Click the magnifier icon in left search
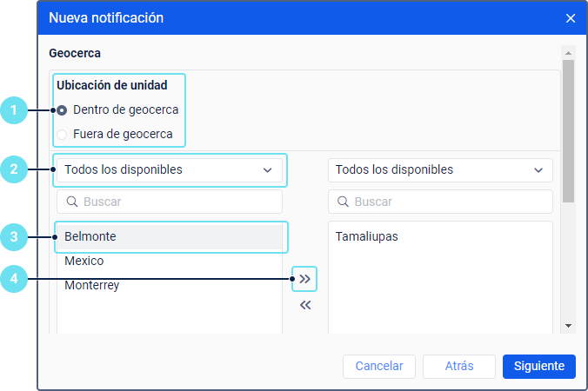The width and height of the screenshot is (588, 391). point(72,202)
